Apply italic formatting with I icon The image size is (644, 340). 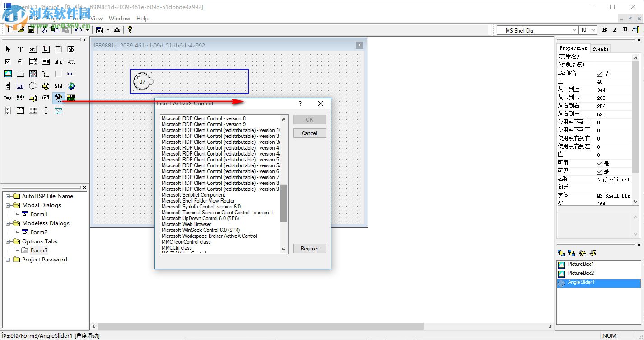pos(615,30)
